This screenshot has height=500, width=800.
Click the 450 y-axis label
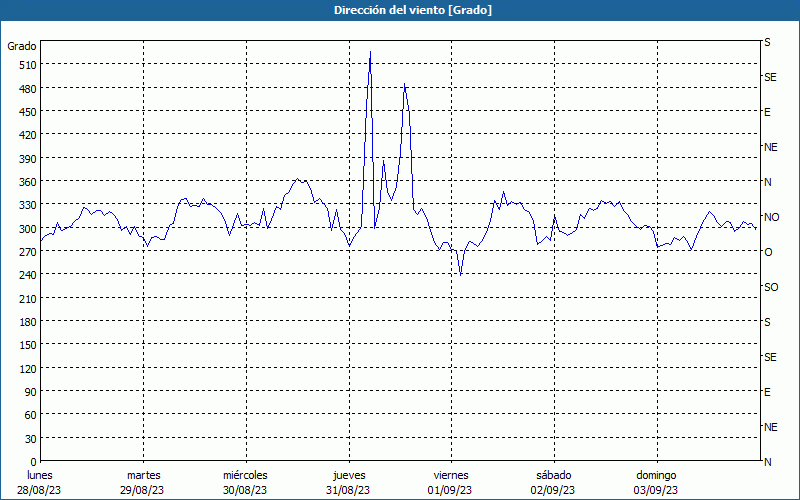[x=27, y=112]
